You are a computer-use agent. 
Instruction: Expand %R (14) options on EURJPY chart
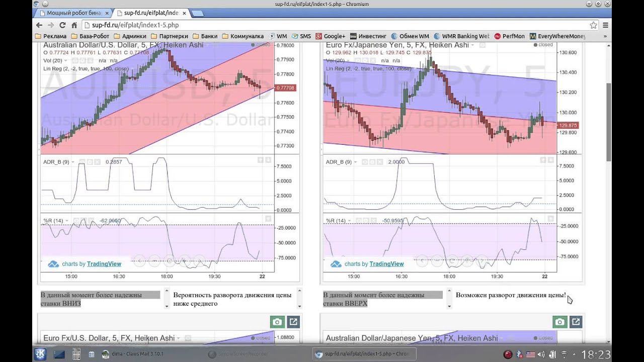tap(350, 221)
